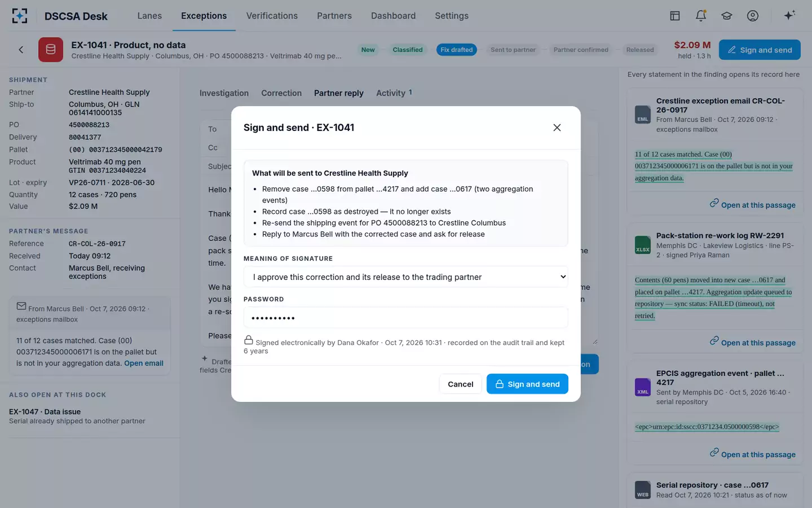Image resolution: width=812 pixels, height=508 pixels.
Task: Click the Released status step
Action: click(640, 50)
